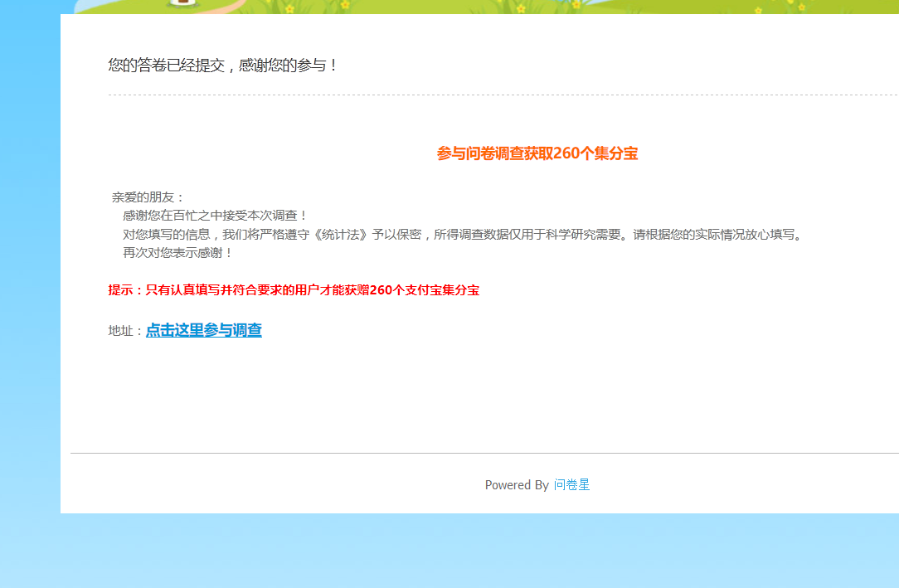Click the greeting text 亲爱的朋友：

coord(148,197)
